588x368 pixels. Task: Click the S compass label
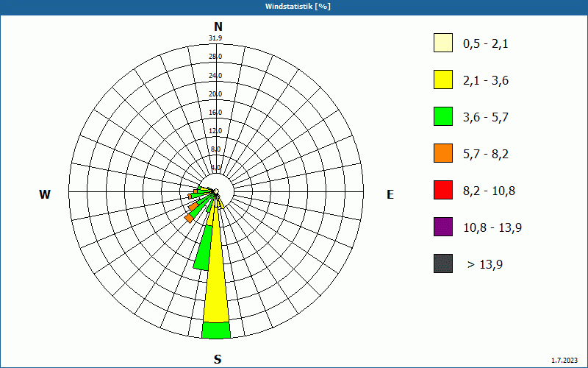[x=218, y=360]
